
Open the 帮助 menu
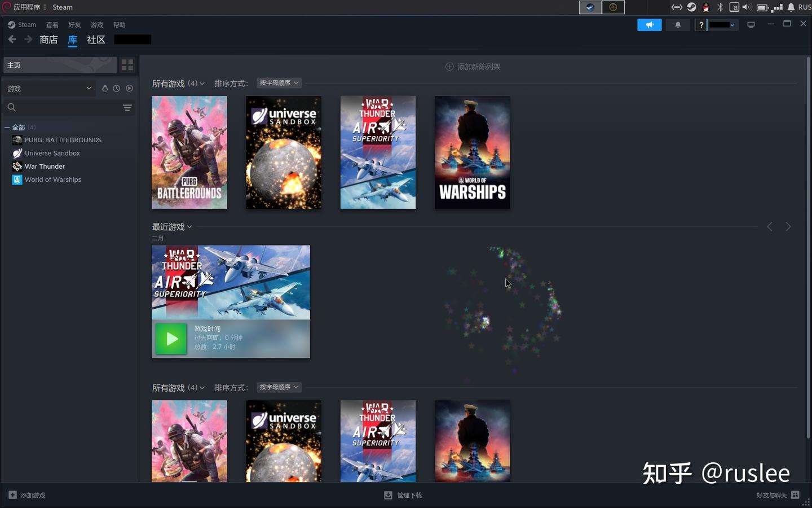pyautogui.click(x=119, y=25)
